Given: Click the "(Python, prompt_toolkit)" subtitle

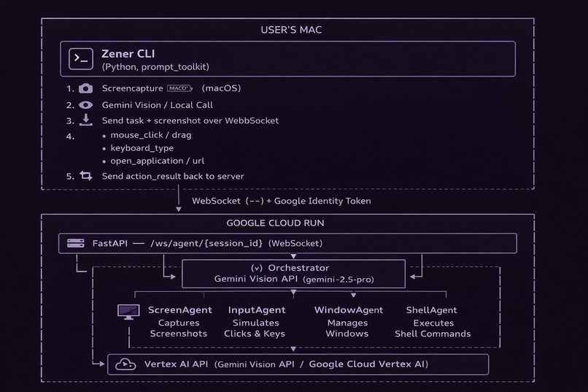Looking at the screenshot, I should (155, 66).
